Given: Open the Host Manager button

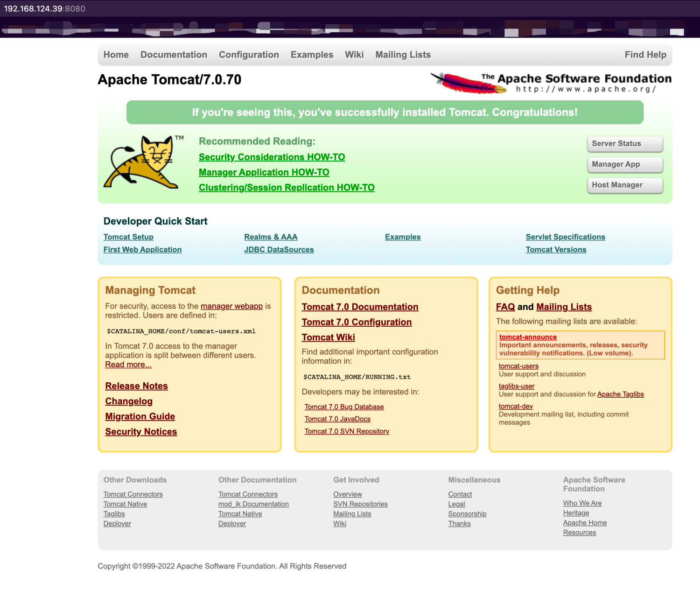Looking at the screenshot, I should click(x=624, y=185).
